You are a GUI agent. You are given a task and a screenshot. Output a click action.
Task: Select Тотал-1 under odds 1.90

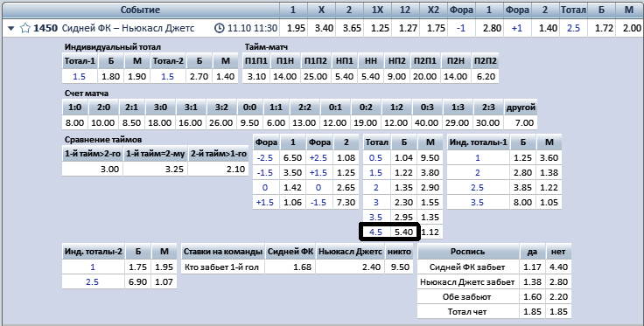[x=137, y=76]
